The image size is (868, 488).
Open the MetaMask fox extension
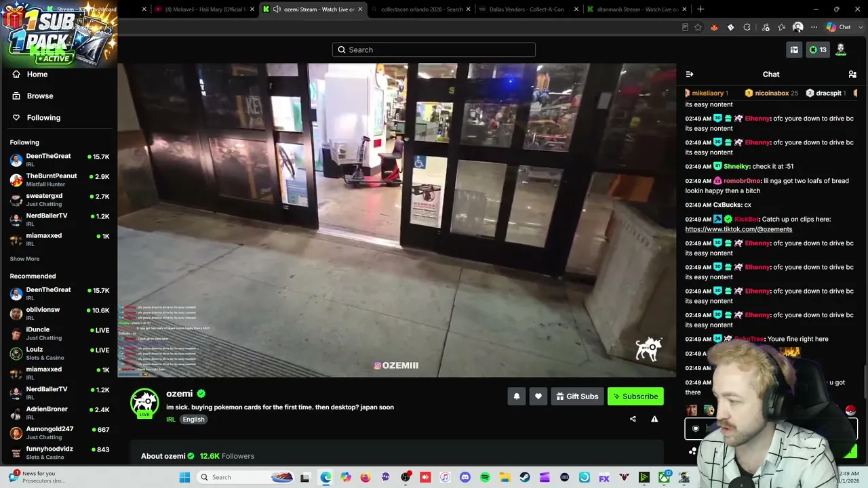tap(714, 27)
